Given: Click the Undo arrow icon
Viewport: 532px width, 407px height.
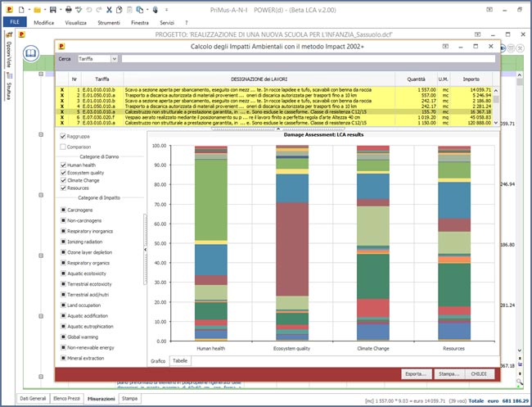Looking at the screenshot, I should pos(89,10).
